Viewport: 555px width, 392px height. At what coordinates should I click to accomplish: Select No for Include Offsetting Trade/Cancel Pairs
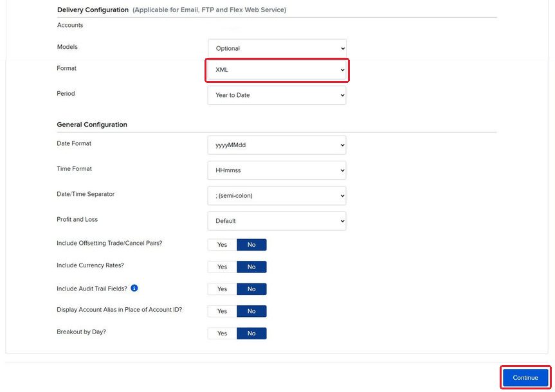tap(251, 245)
